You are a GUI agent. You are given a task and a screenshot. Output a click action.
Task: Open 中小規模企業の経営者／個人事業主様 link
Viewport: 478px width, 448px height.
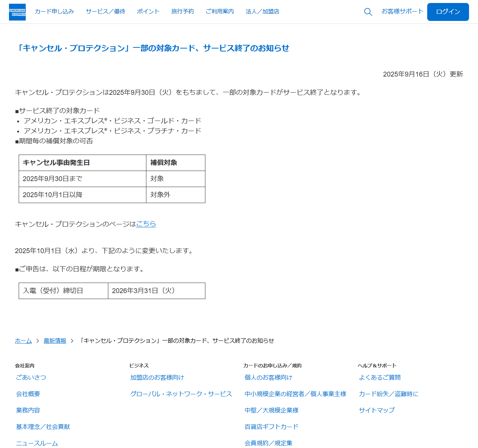(295, 394)
